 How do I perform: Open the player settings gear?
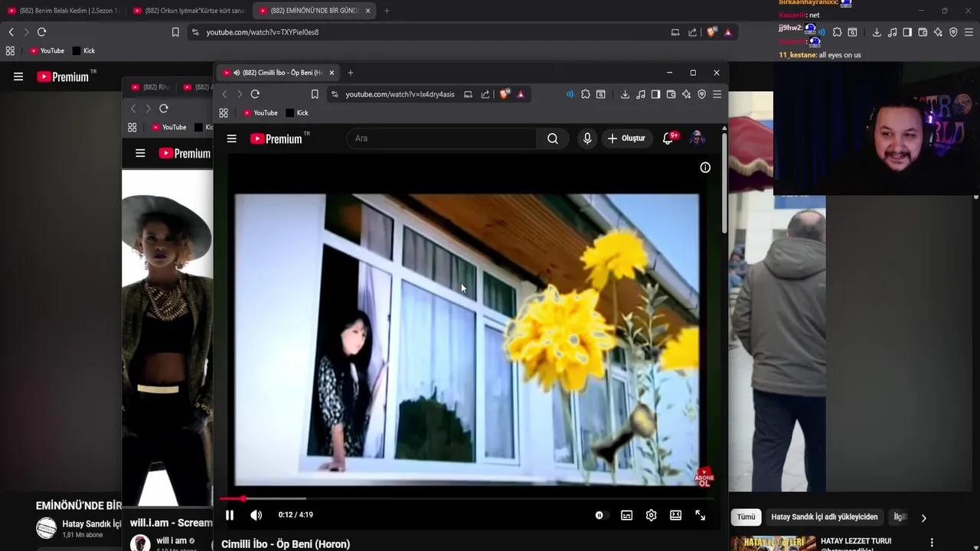click(x=651, y=515)
